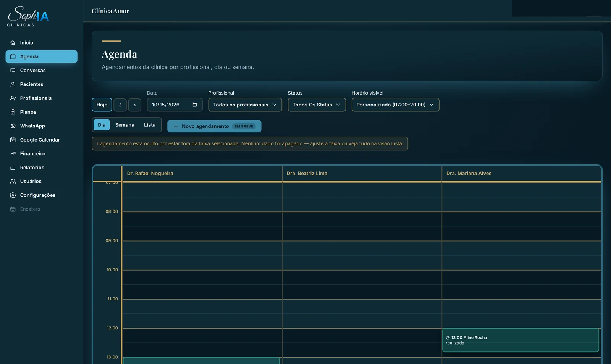Click the Google Calendar icon
Viewport: 611px width, 364px height.
pos(13,140)
